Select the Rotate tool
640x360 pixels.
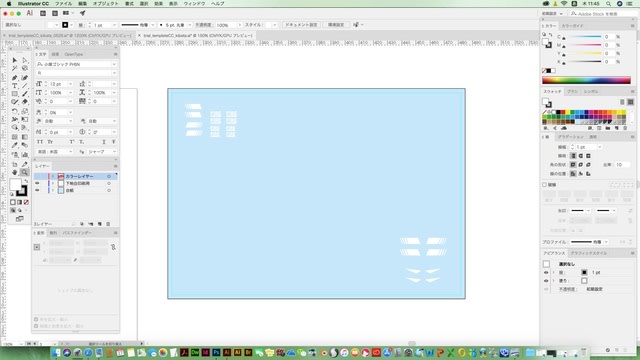(x=15, y=111)
